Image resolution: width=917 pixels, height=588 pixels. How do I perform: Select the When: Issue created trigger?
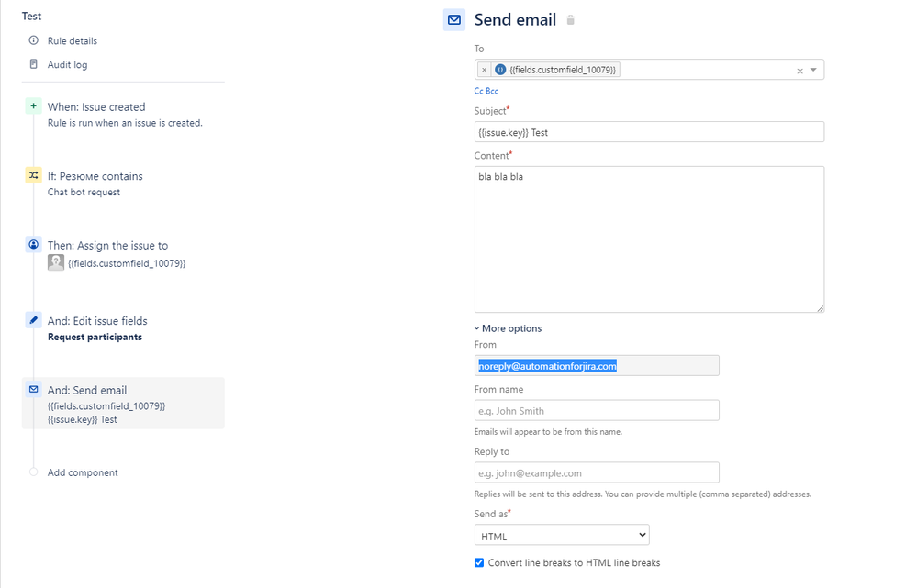(x=96, y=107)
